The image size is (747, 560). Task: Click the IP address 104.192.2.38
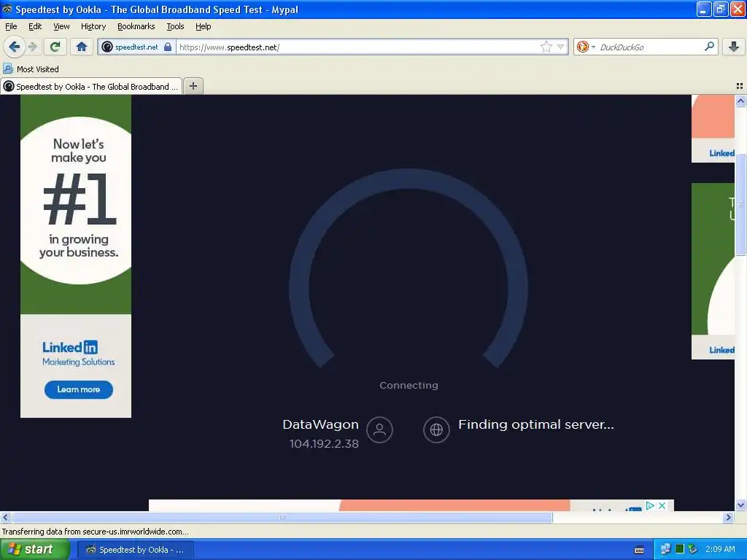(324, 444)
